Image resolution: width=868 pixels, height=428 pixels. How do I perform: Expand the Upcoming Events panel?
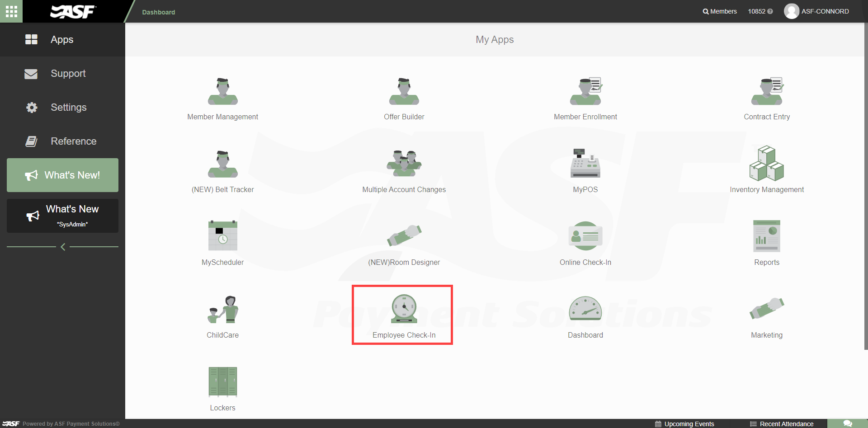(684, 424)
